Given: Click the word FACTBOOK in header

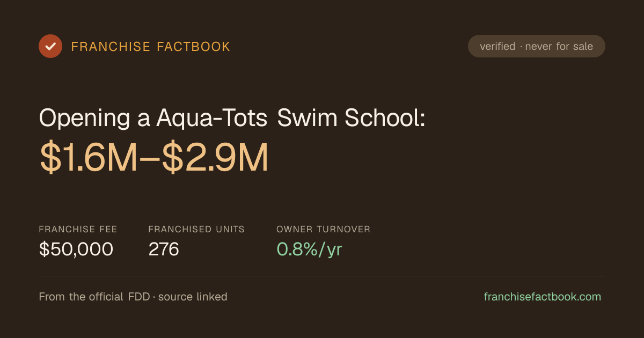Looking at the screenshot, I should click(193, 47).
